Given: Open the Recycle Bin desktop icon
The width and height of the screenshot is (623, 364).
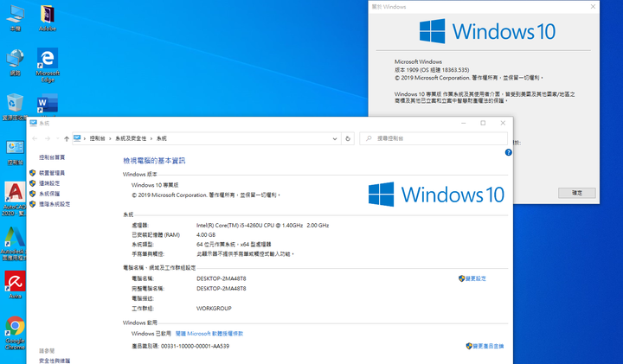Looking at the screenshot, I should 15,106.
